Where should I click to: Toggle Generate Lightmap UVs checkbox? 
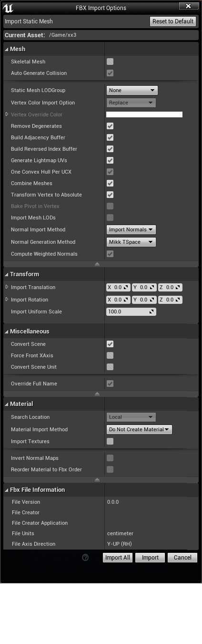[x=110, y=160]
